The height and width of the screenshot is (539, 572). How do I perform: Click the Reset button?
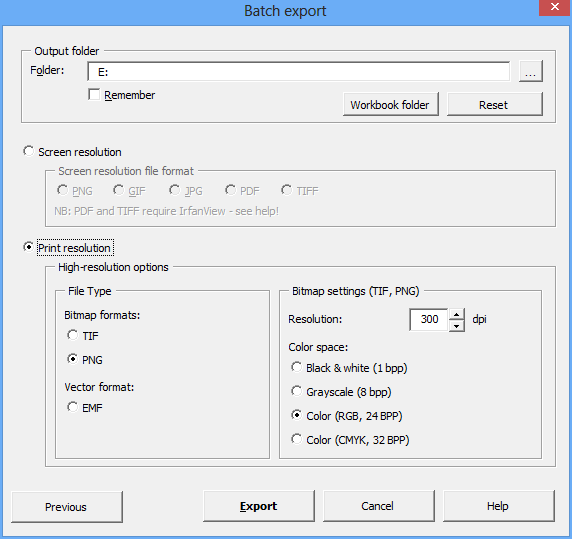pos(495,104)
